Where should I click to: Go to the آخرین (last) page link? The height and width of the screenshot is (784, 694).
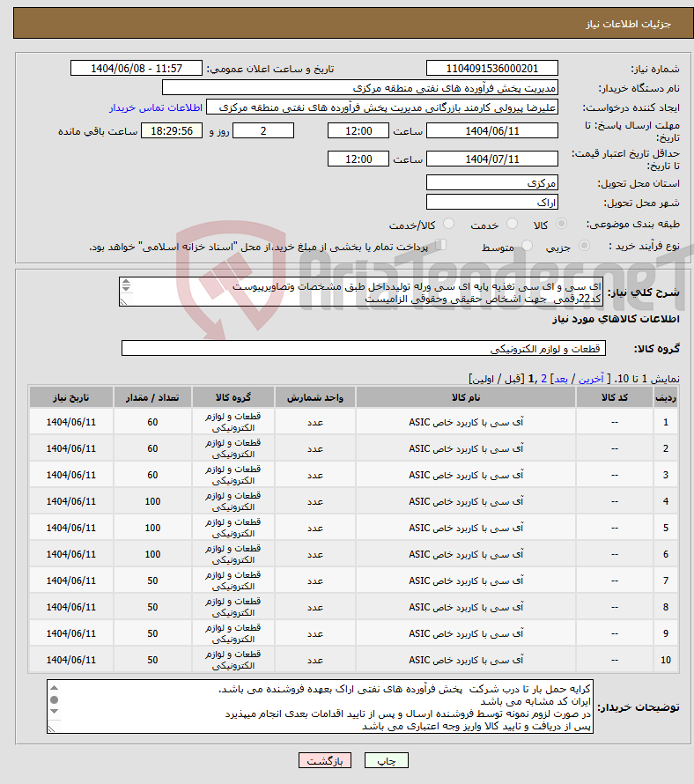pos(591,379)
